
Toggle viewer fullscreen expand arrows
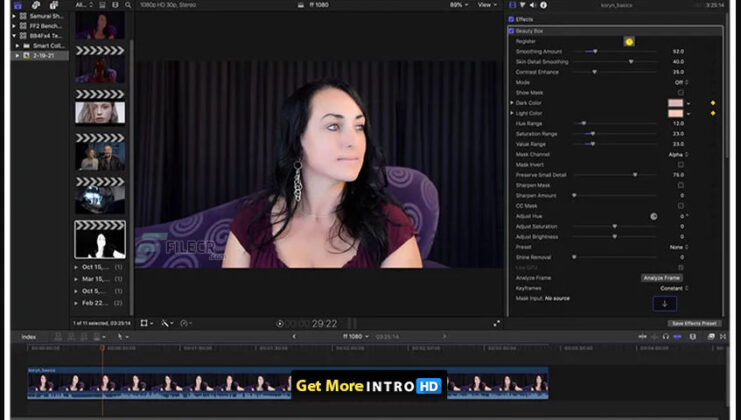[x=497, y=323]
